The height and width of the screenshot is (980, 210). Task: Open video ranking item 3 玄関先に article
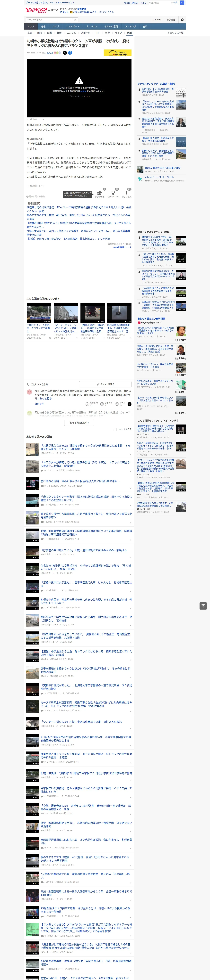pos(158,275)
